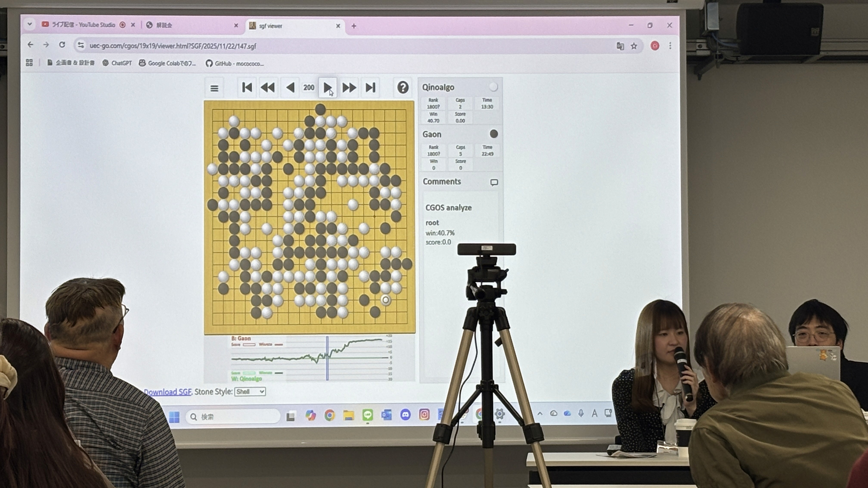Expand the tab search chevron
The width and height of the screenshot is (868, 488).
pyautogui.click(x=30, y=24)
